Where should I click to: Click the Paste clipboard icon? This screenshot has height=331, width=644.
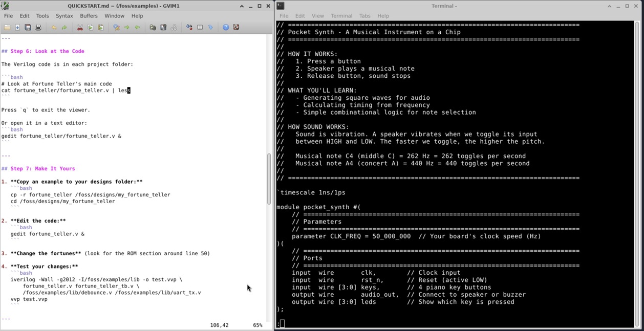tap(101, 28)
